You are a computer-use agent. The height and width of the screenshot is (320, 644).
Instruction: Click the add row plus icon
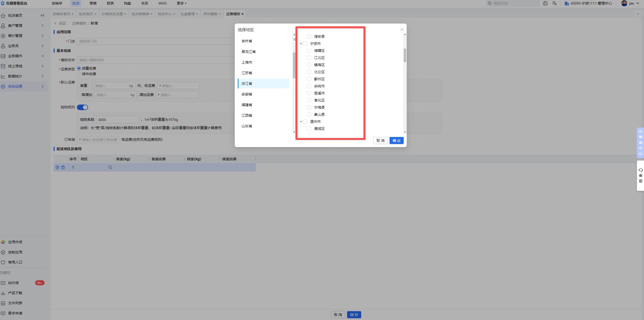point(57,167)
